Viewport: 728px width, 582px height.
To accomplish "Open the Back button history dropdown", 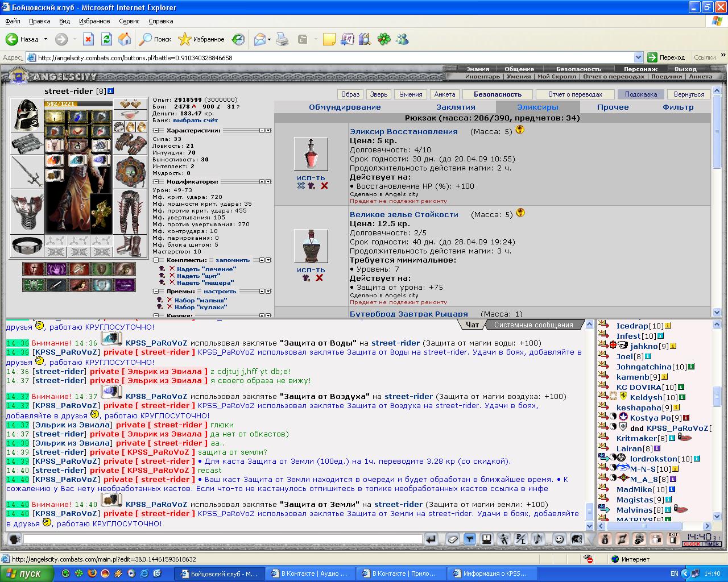I will tap(45, 39).
